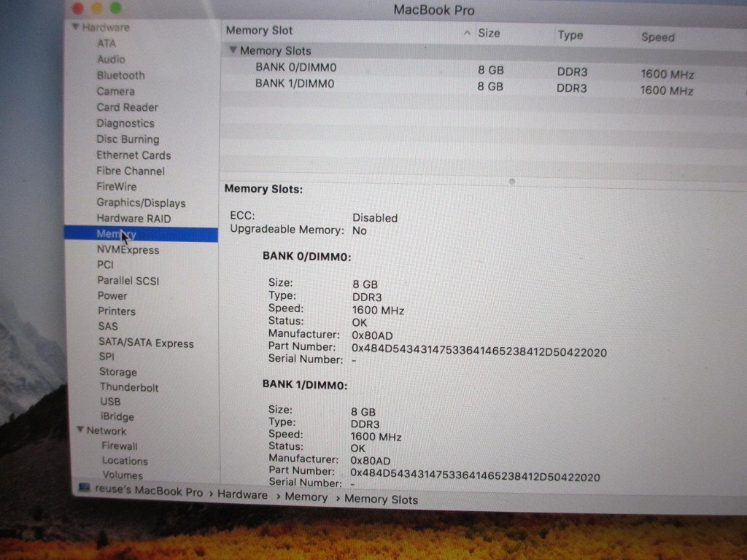Select the BANK 0/DIMM0 table row
Image resolution: width=747 pixels, height=560 pixels.
click(484, 69)
